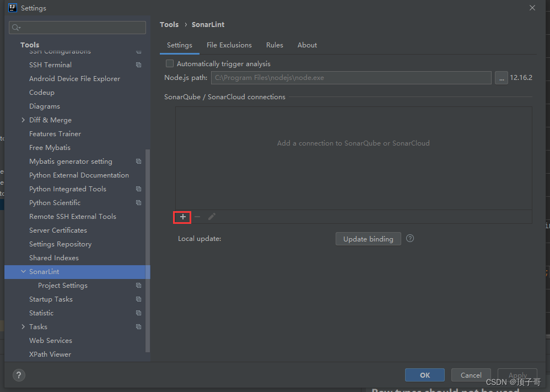550x392 pixels.
Task: Click the Tools breadcrumb link
Action: (x=169, y=25)
